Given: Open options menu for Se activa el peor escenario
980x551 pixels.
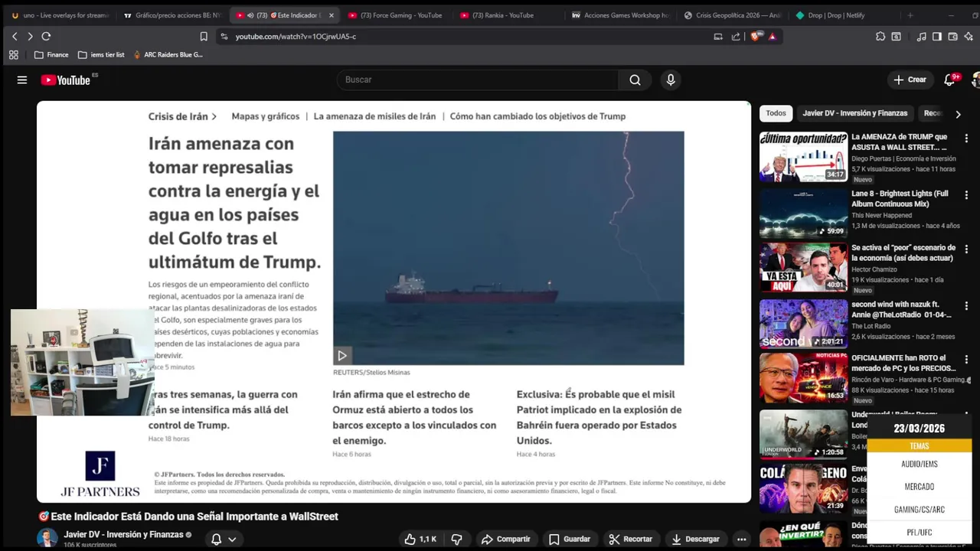Looking at the screenshot, I should click(966, 249).
